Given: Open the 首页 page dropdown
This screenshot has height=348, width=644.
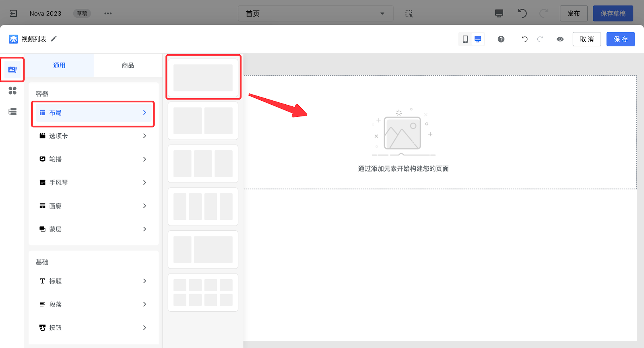Looking at the screenshot, I should click(x=315, y=13).
